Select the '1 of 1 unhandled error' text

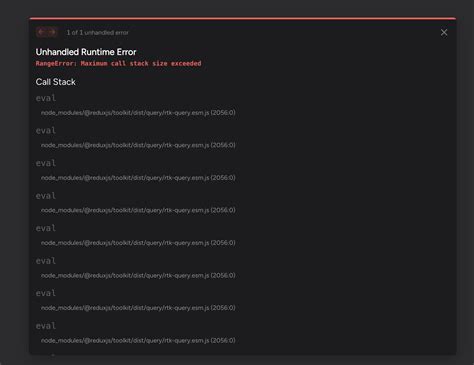97,33
